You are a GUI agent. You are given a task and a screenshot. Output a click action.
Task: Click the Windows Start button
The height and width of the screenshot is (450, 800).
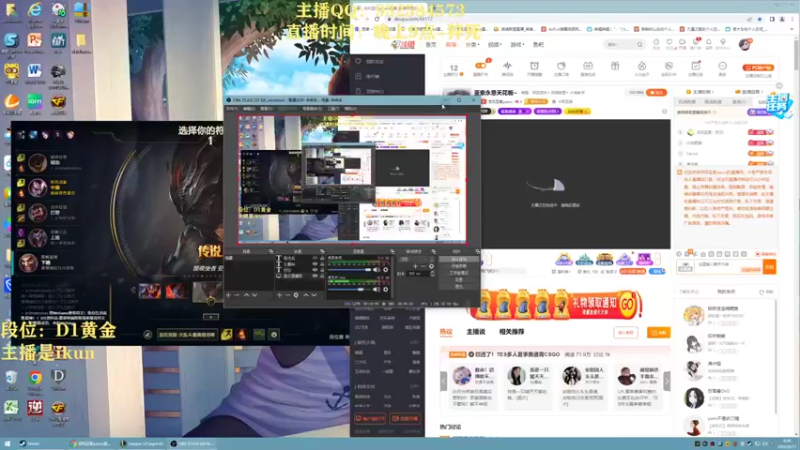point(7,443)
